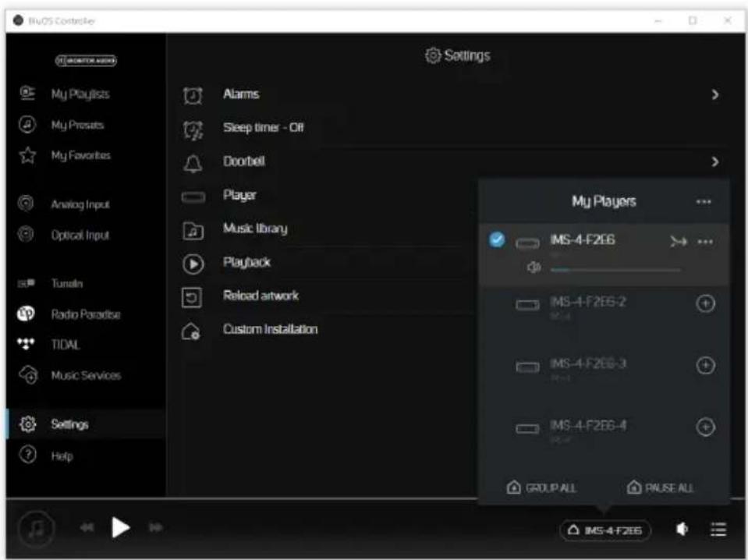Open Alarms settings row

coord(450,94)
